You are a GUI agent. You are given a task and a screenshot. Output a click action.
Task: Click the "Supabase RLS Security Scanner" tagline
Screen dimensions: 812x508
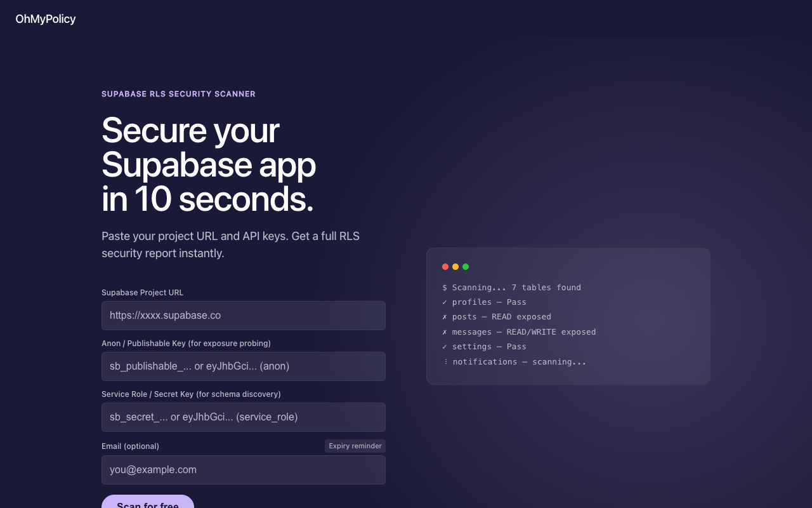(x=178, y=94)
